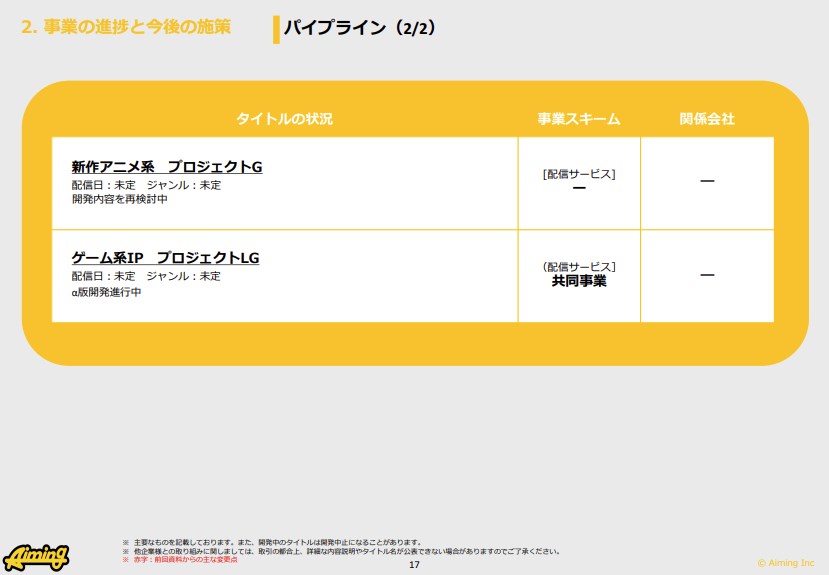Click the 事業スキーム column header
The width and height of the screenshot is (829, 575).
pos(579,119)
